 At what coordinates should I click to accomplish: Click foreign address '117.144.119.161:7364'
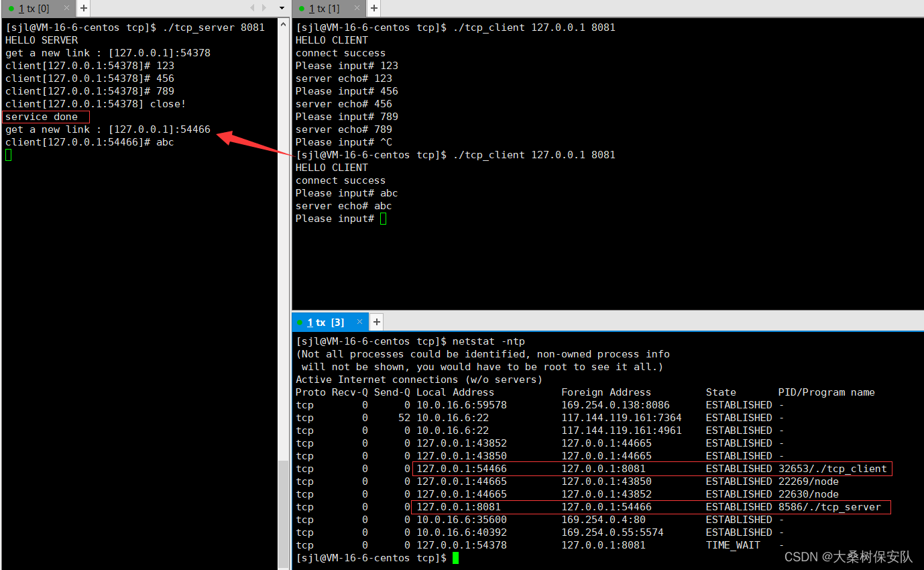point(622,418)
